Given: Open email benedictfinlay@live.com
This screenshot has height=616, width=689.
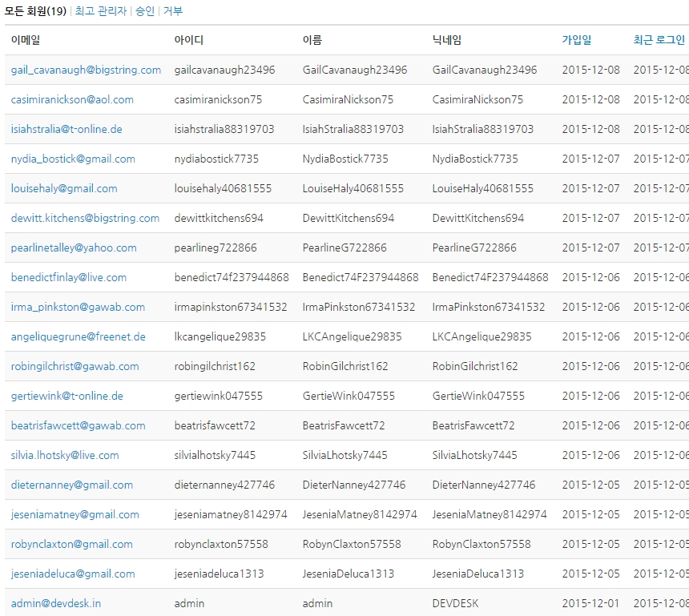Looking at the screenshot, I should [69, 278].
